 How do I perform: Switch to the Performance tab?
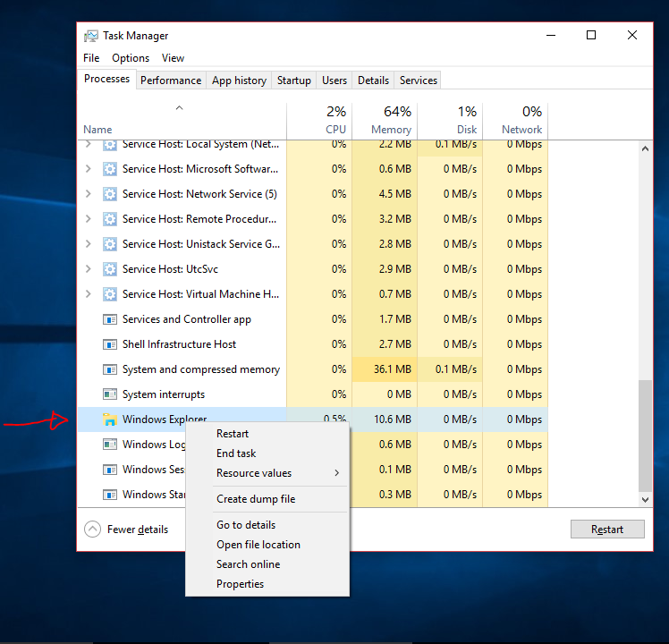tap(170, 80)
